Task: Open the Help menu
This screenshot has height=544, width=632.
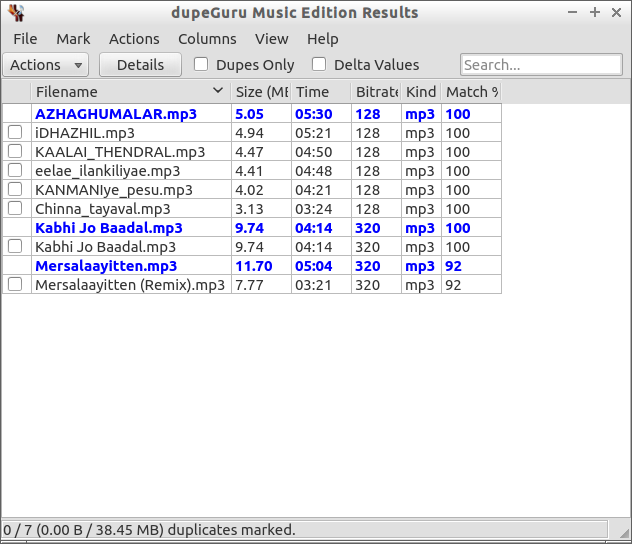Action: pos(322,39)
